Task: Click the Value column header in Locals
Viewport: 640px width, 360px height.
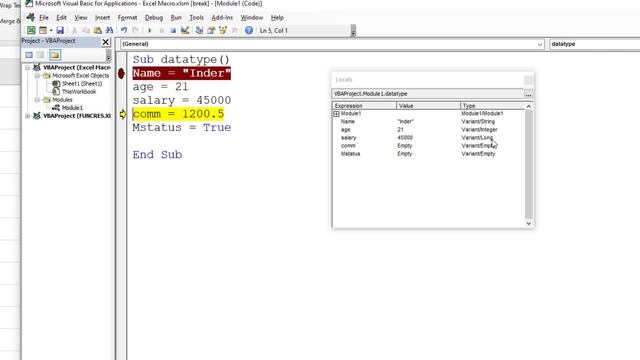Action: 428,106
